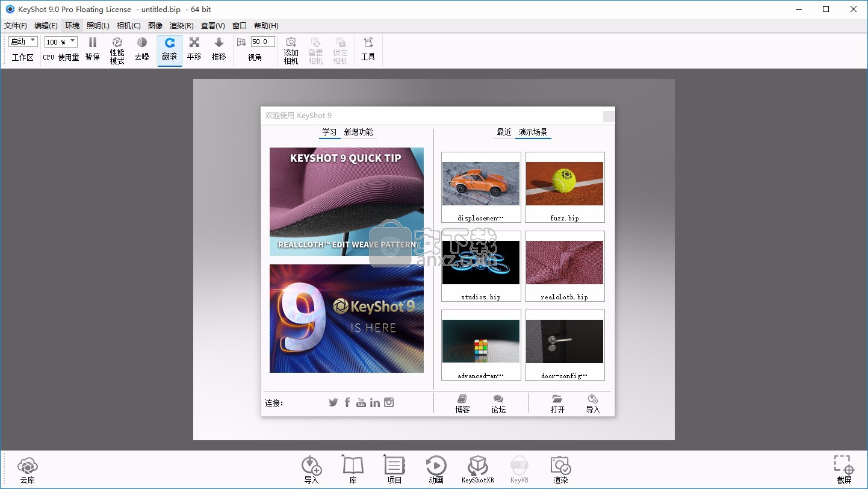Open the environment (环境) menu
The image size is (868, 489).
point(72,26)
